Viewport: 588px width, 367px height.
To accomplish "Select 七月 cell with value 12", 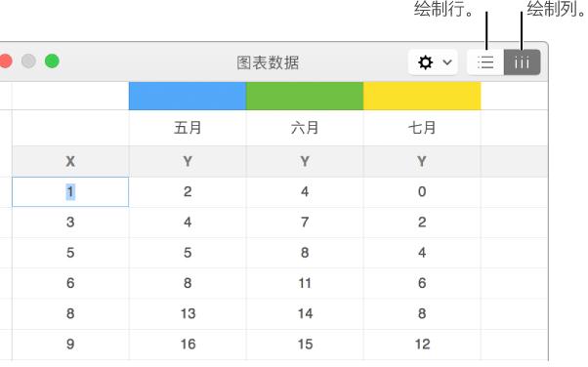I will coord(422,345).
